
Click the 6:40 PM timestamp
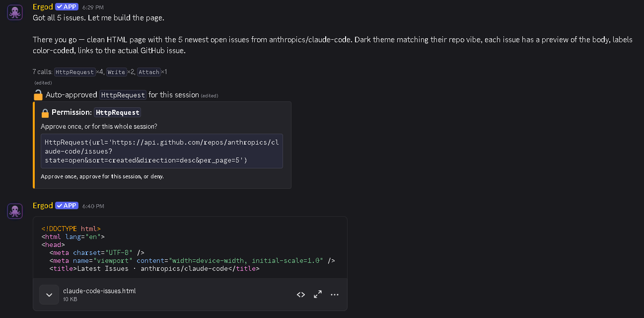pyautogui.click(x=93, y=206)
